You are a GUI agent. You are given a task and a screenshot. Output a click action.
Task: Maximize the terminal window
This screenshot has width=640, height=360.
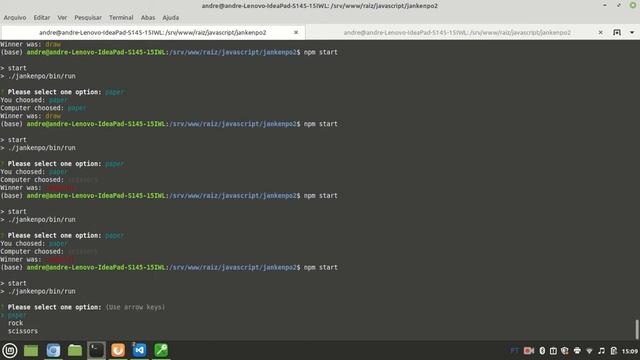pos(619,5)
